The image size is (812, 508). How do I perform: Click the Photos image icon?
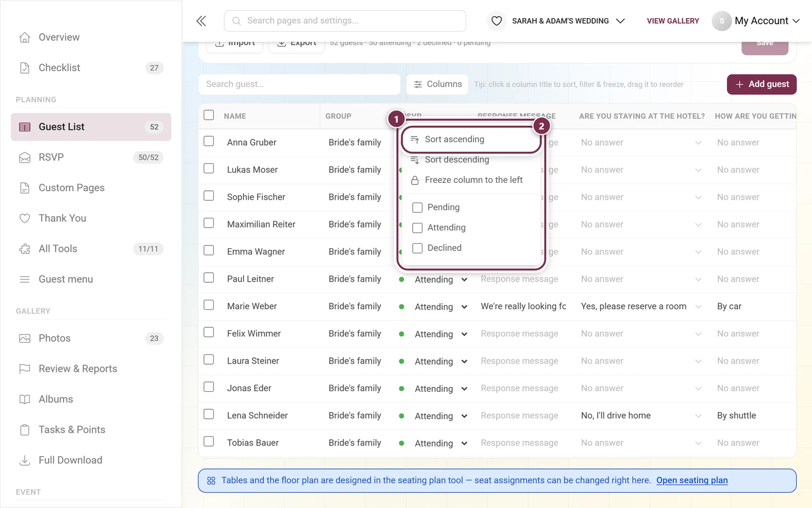[x=25, y=339]
